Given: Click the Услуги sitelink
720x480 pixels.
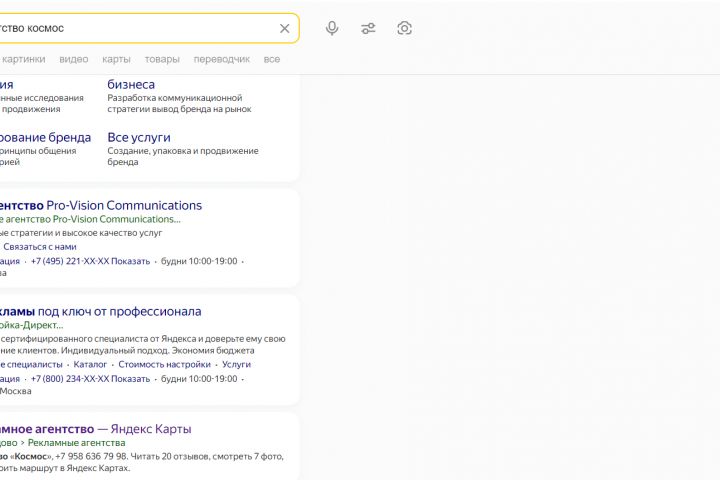Looking at the screenshot, I should pyautogui.click(x=236, y=365).
